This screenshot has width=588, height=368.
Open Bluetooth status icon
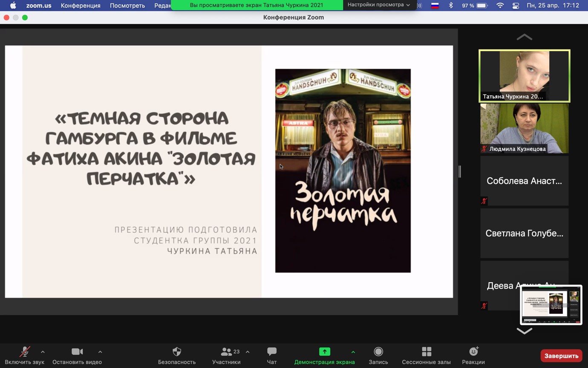pos(451,6)
